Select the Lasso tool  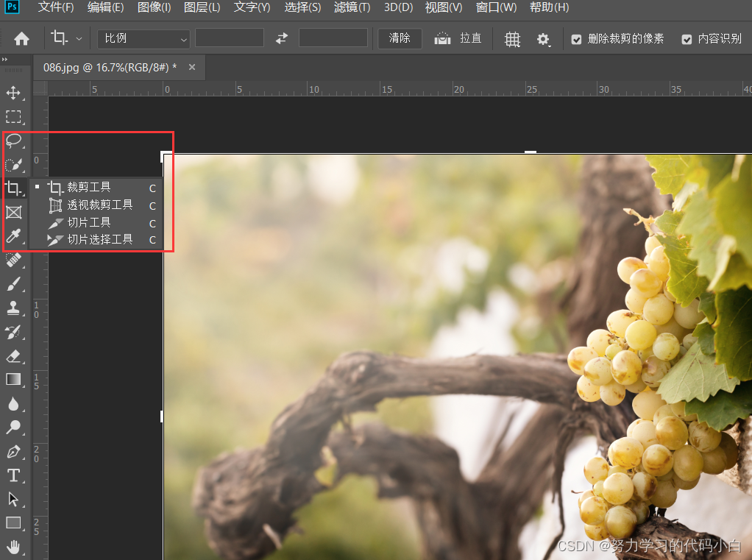coord(13,141)
